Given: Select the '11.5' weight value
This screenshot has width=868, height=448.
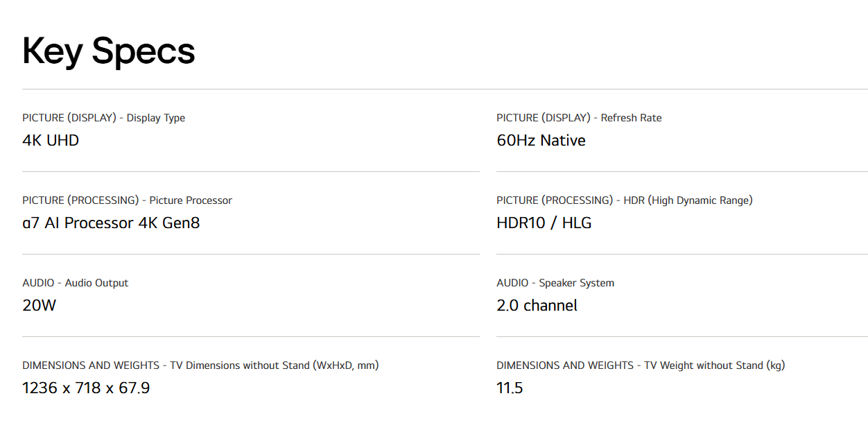Looking at the screenshot, I should [x=510, y=388].
